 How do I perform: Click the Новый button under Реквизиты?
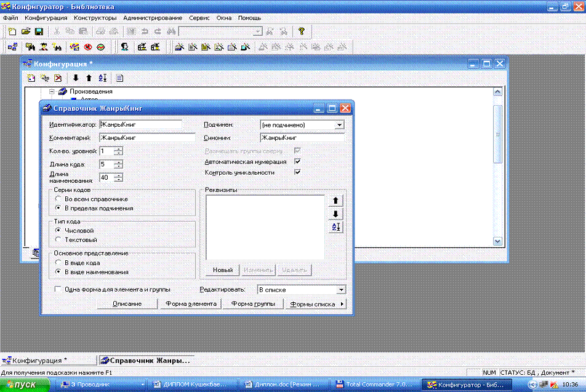coord(223,270)
